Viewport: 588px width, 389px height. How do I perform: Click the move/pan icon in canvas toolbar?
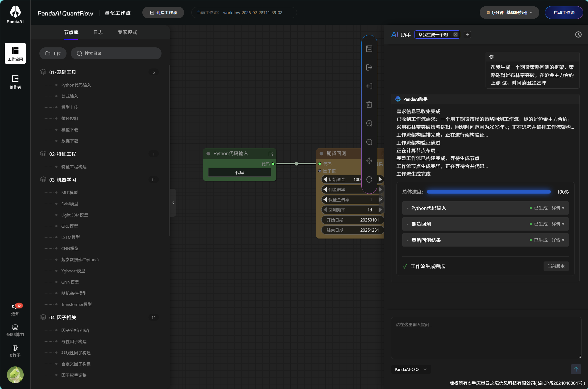(369, 161)
